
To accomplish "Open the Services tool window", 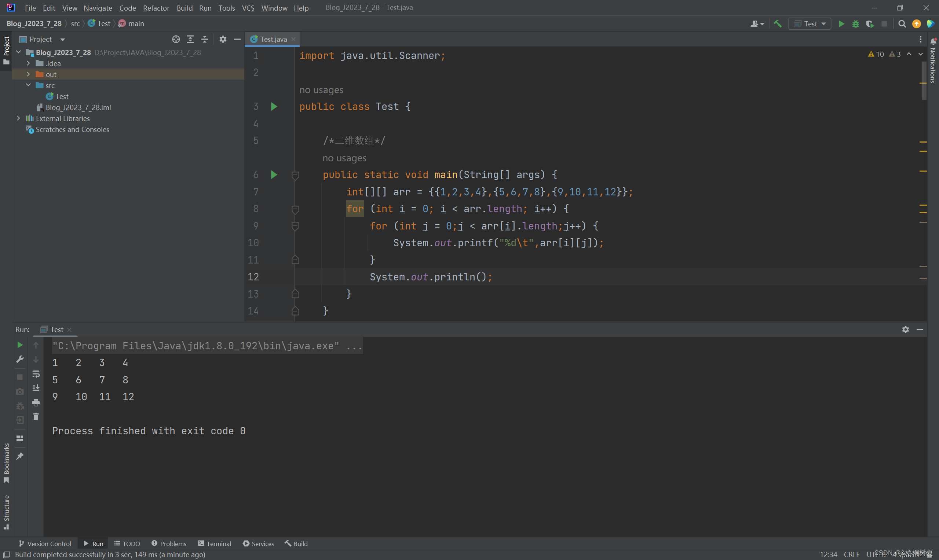I will point(258,544).
